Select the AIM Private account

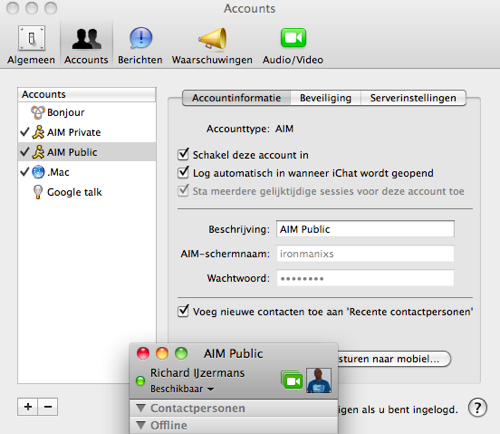87,132
